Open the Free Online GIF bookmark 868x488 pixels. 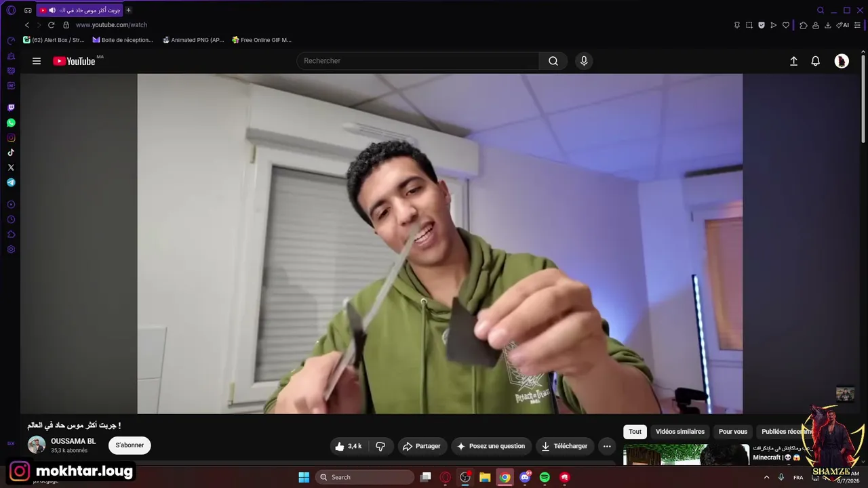(x=261, y=40)
